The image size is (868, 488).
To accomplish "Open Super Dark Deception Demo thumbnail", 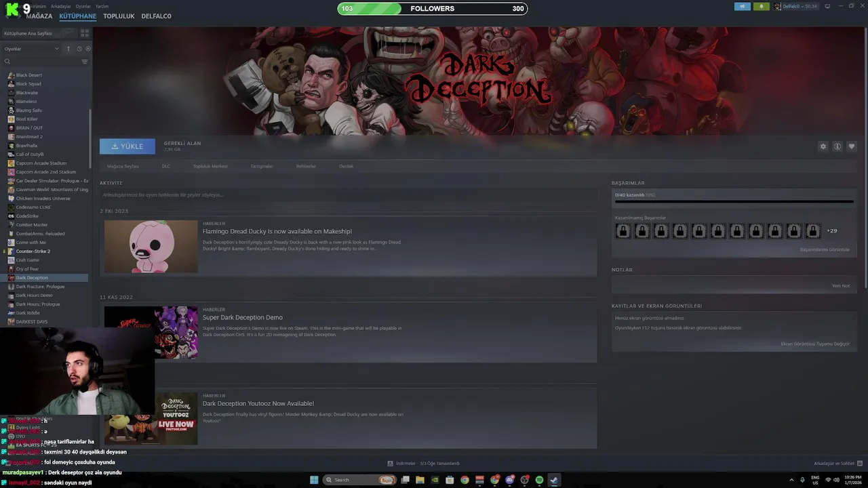I will pyautogui.click(x=151, y=332).
